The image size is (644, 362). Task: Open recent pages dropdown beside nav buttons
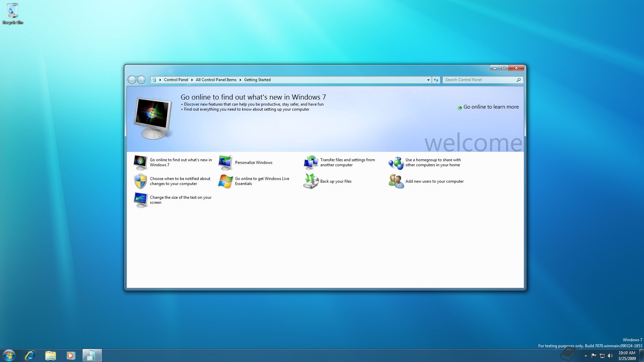pos(148,80)
